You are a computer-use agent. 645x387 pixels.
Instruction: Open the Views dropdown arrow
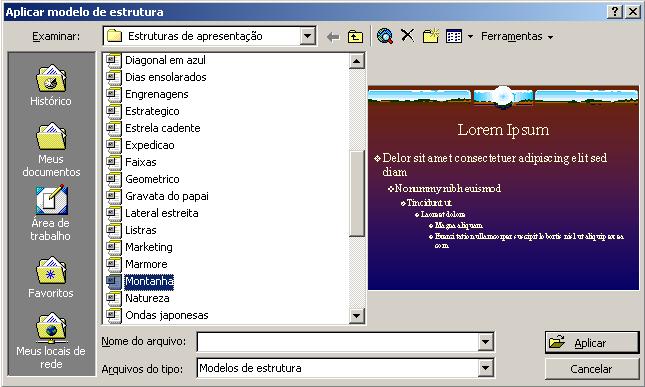[x=471, y=37]
